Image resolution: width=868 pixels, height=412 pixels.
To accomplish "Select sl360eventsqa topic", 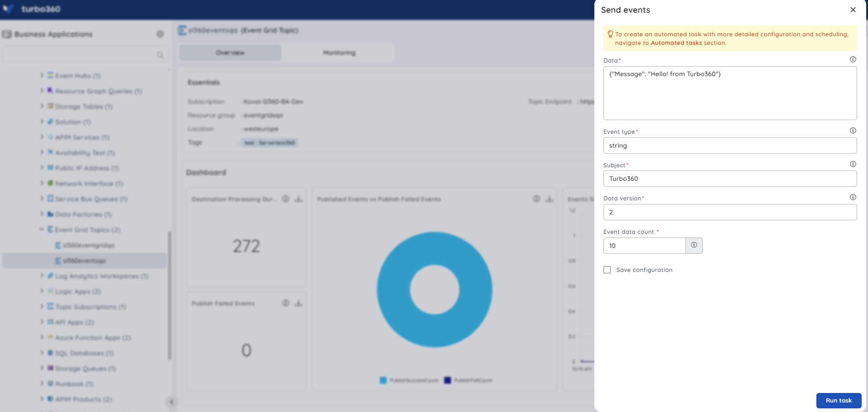I will (x=84, y=261).
